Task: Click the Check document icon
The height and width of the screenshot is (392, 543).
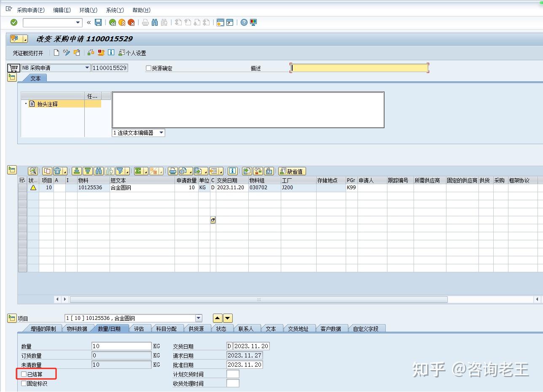Action: pos(91,53)
